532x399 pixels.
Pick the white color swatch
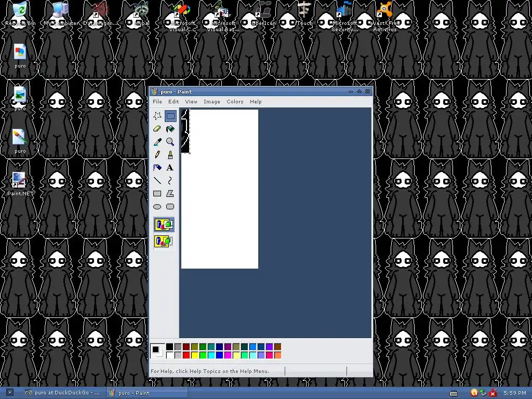[x=170, y=355]
